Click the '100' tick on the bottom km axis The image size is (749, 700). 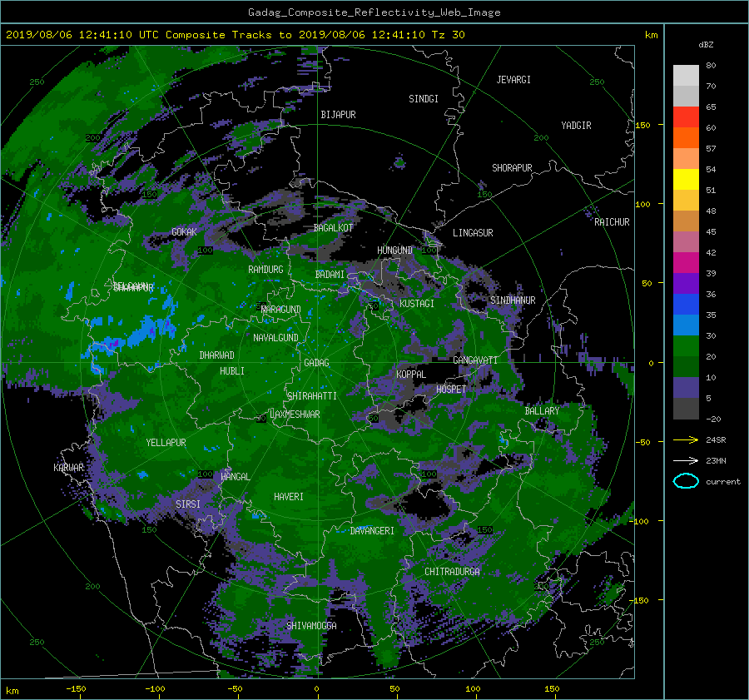[473, 689]
